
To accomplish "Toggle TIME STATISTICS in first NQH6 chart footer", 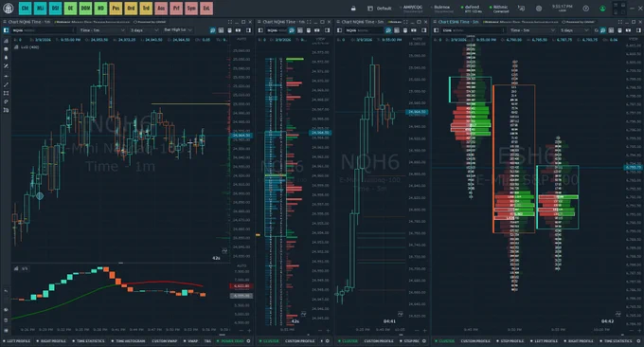I will (89, 340).
